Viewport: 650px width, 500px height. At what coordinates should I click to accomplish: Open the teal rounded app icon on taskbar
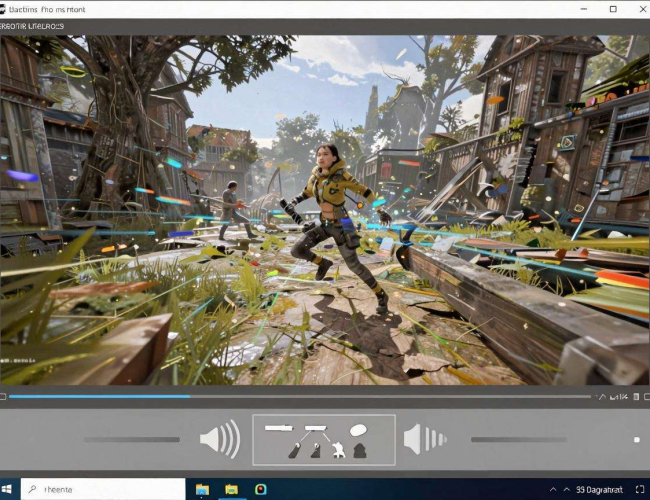(x=261, y=490)
